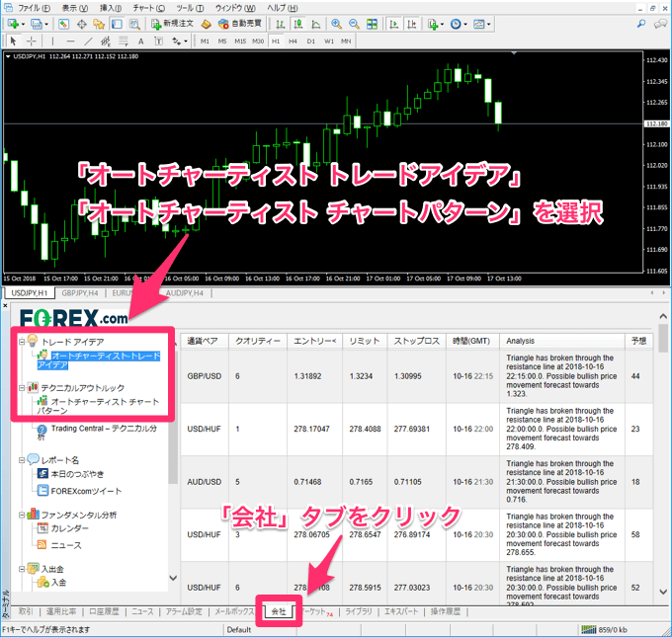
Task: Open the ツール menu
Action: 190,8
